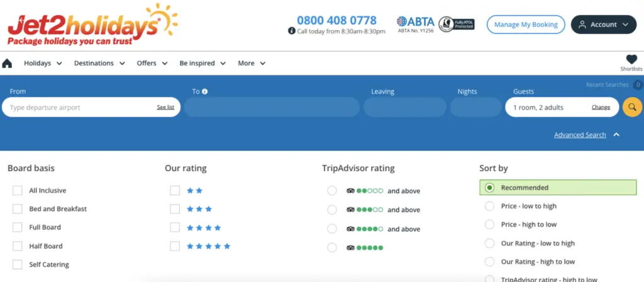
Task: Click the Nights field
Action: click(x=476, y=107)
